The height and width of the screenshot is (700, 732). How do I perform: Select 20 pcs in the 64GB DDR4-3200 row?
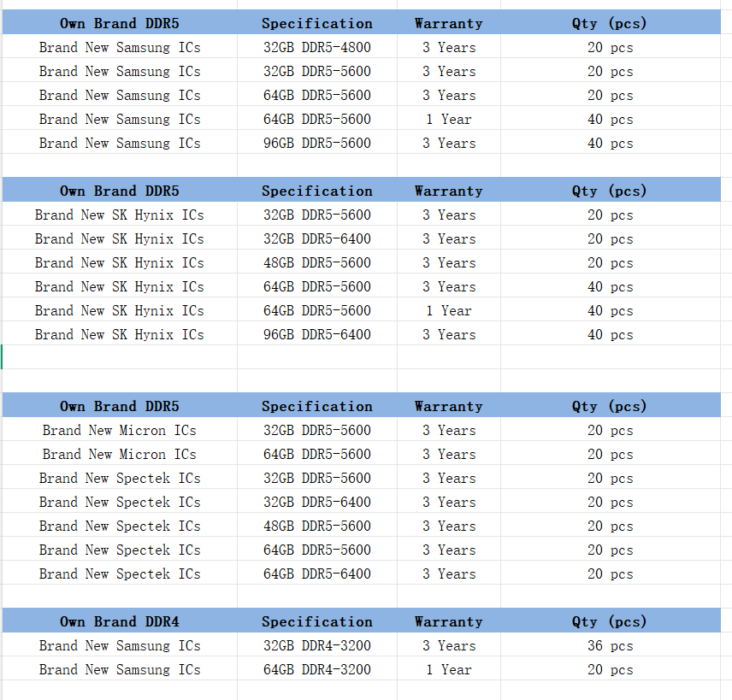pyautogui.click(x=611, y=669)
